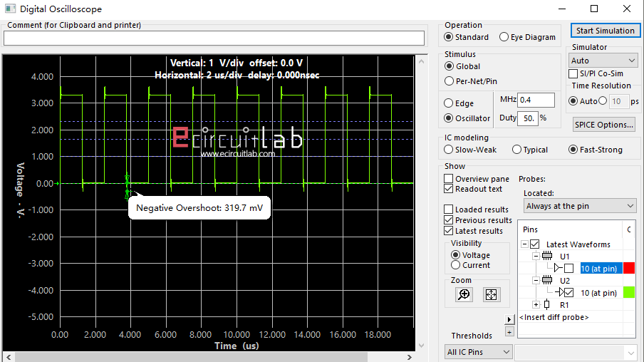The height and width of the screenshot is (362, 644).
Task: Collapse the U1 tree node
Action: tap(536, 256)
